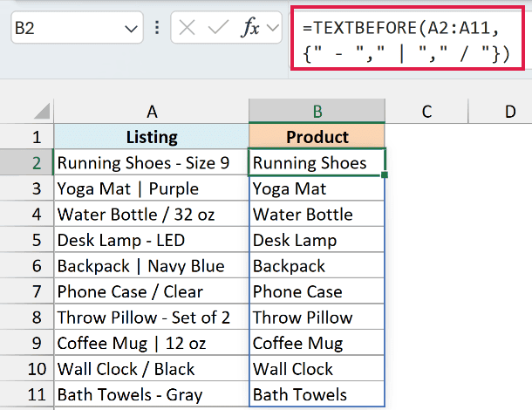Select result cell 'Phone Case' in column B
Image resolution: width=532 pixels, height=410 pixels.
tap(317, 291)
